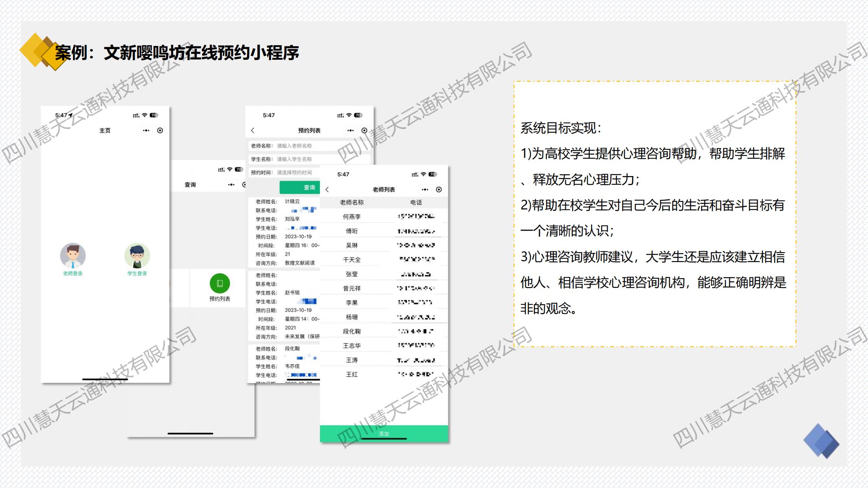
Task: Select teacher row 曾元祥
Action: click(x=352, y=288)
